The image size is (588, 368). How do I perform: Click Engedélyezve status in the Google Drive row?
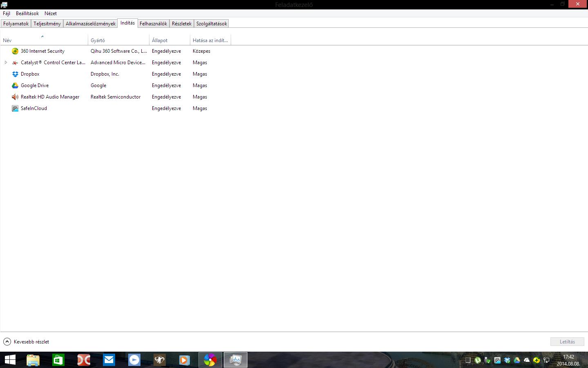coord(166,85)
